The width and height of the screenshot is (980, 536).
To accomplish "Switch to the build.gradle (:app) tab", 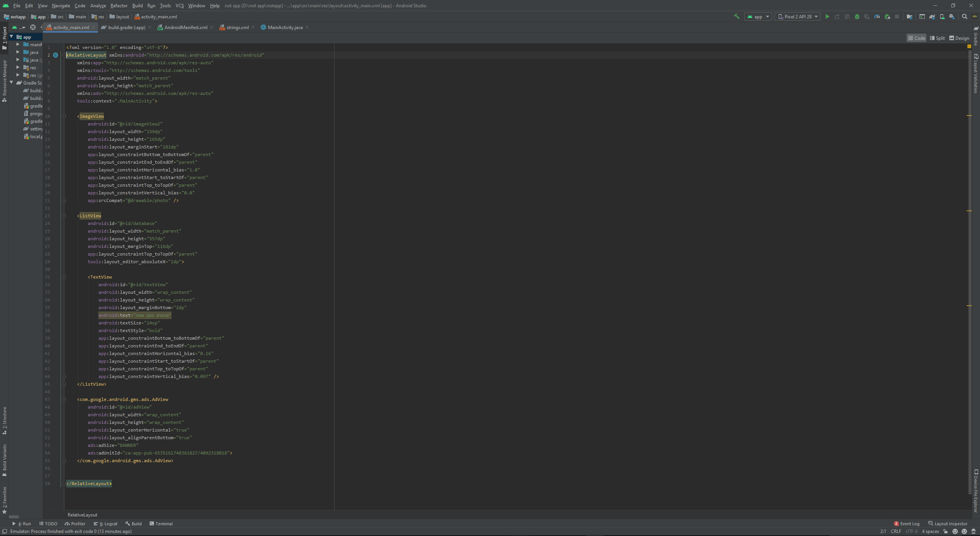I will click(126, 27).
